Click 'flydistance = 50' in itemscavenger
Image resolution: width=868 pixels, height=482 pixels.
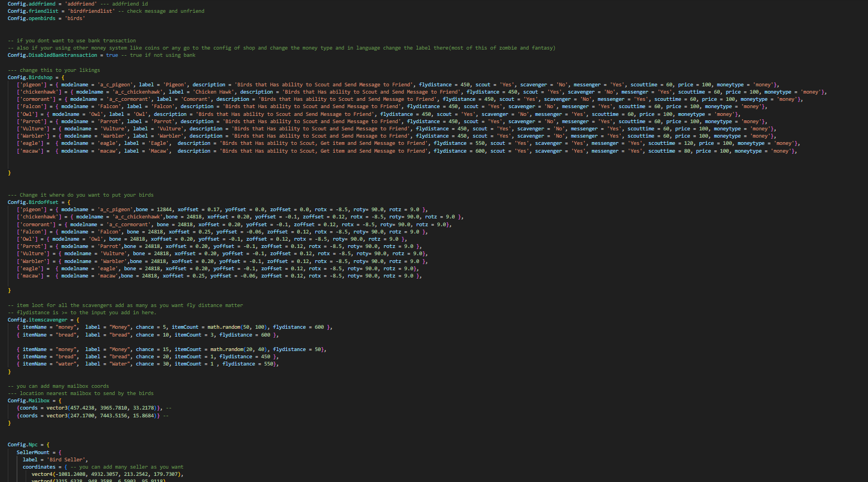coord(296,349)
